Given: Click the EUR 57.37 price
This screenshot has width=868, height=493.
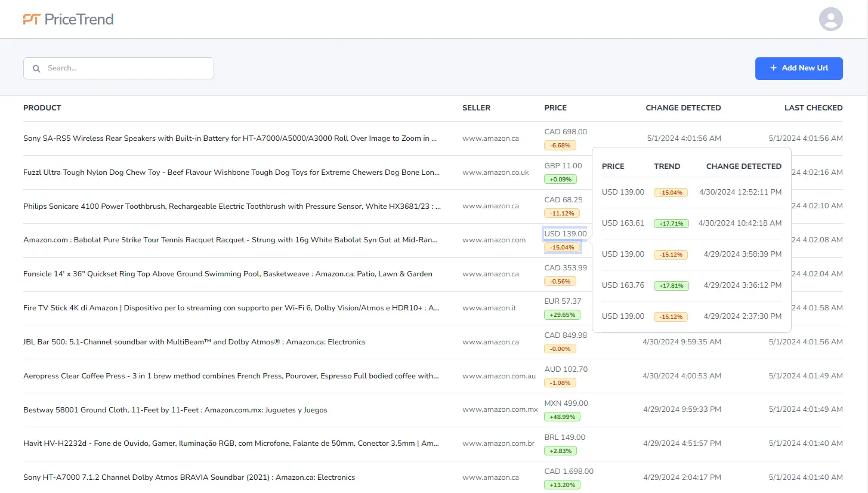Looking at the screenshot, I should 563,301.
